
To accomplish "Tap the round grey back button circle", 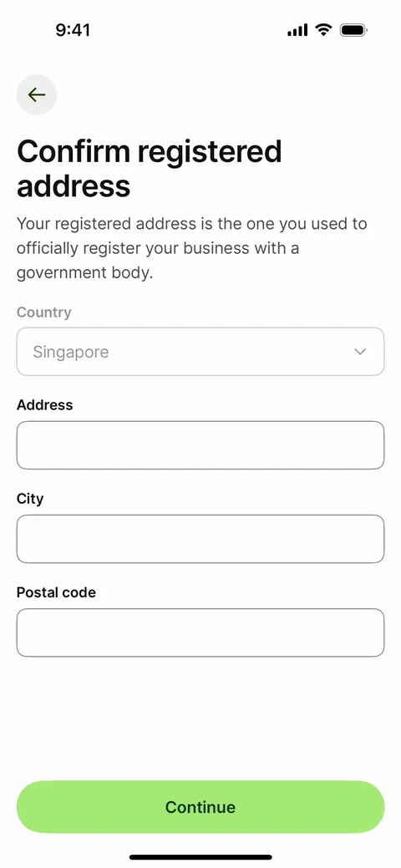I will pos(37,94).
